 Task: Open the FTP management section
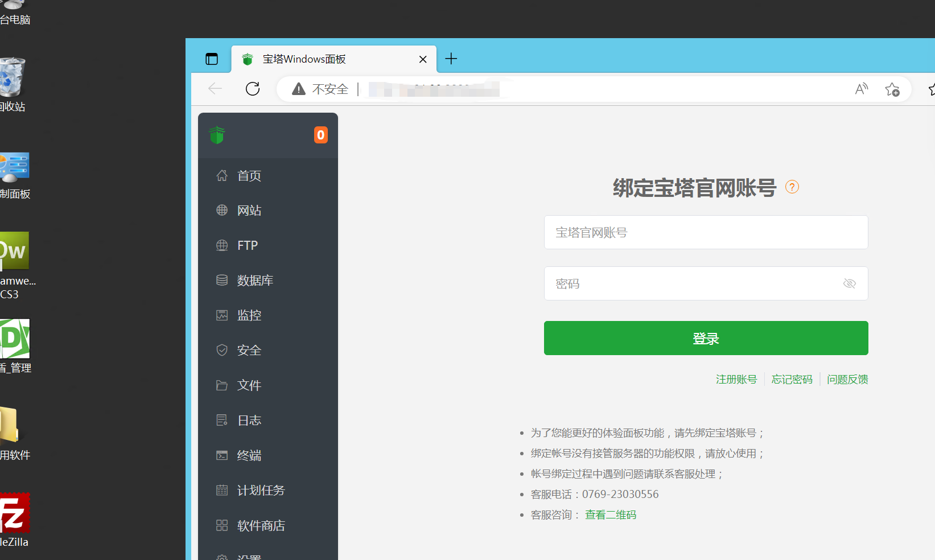pyautogui.click(x=247, y=245)
